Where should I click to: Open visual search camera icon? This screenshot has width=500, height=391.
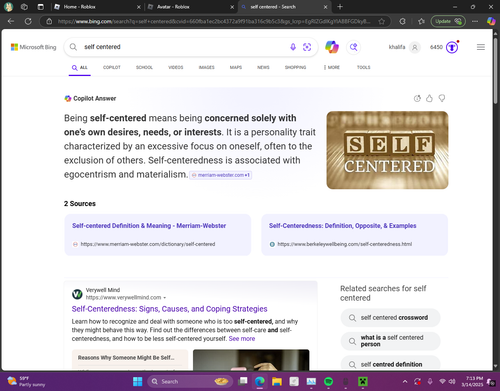307,47
